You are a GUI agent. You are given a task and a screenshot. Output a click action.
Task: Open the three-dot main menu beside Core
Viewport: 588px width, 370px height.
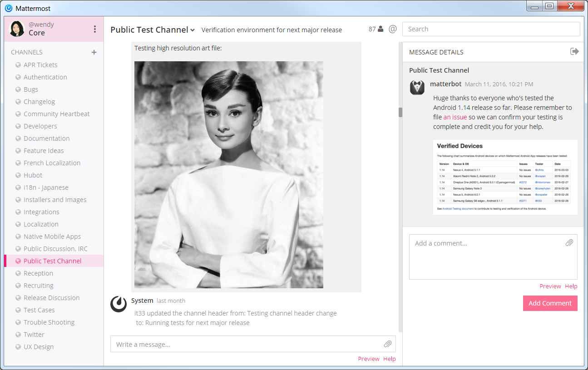(x=95, y=29)
